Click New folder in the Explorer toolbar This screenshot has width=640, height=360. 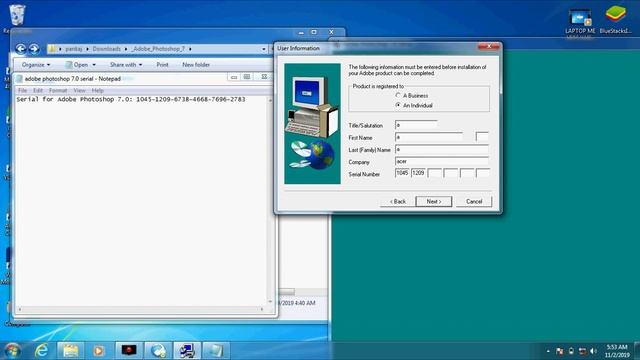click(x=196, y=65)
